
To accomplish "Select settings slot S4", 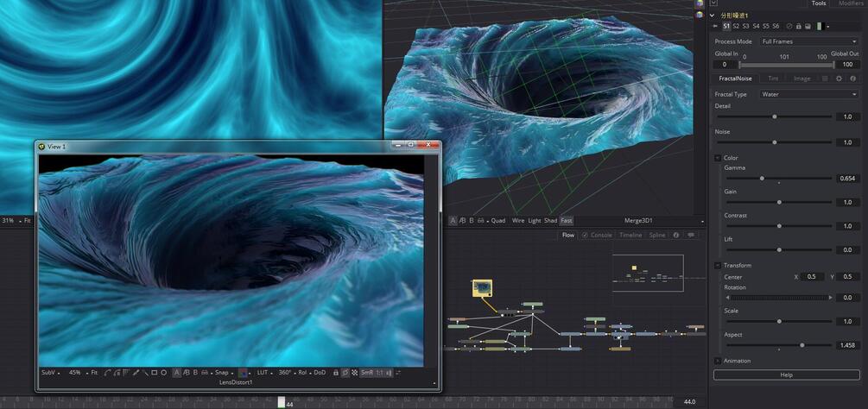I will point(757,26).
